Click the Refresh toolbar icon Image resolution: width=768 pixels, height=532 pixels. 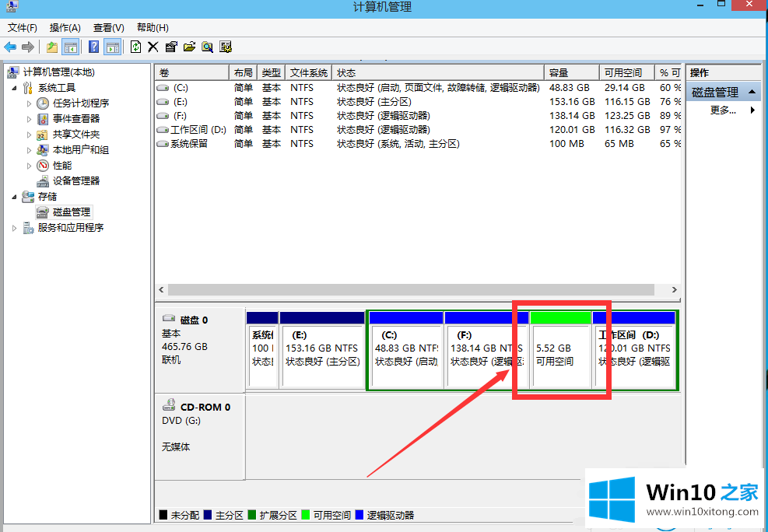tap(135, 47)
